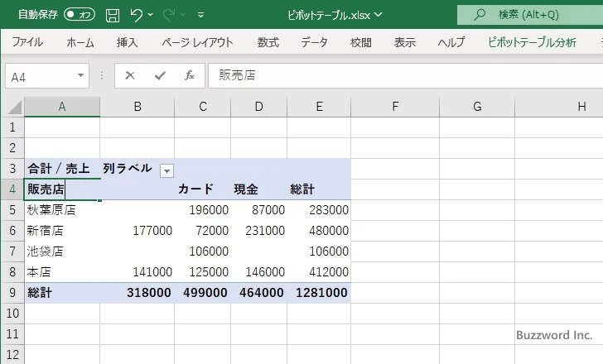The width and height of the screenshot is (603, 364).
Task: Click the 秋葉原店 row label
Action: pos(62,210)
